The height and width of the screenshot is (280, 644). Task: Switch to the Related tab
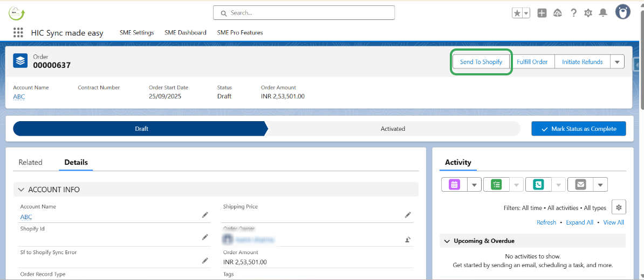[x=30, y=162]
